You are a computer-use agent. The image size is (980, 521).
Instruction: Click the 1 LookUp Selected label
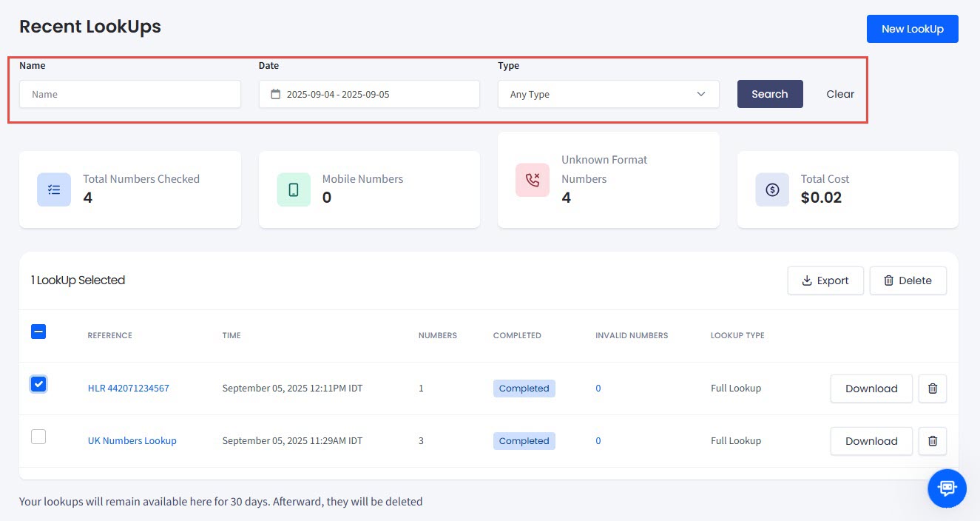(x=78, y=280)
